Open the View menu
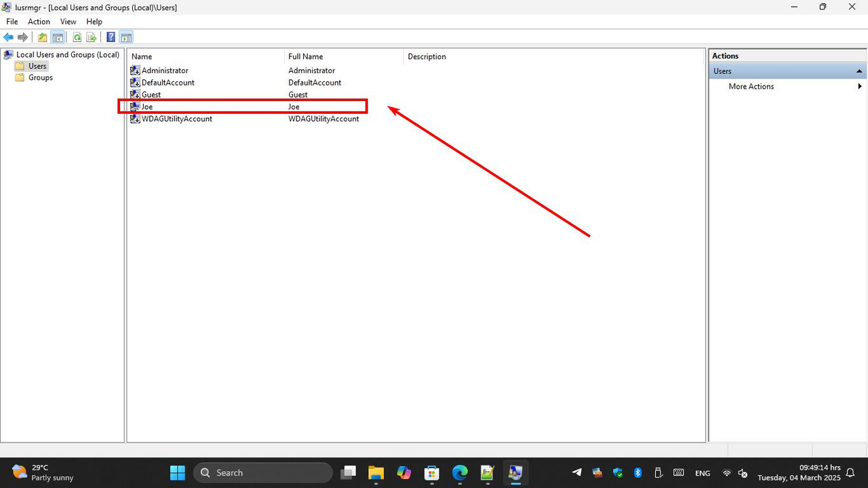 tap(68, 22)
